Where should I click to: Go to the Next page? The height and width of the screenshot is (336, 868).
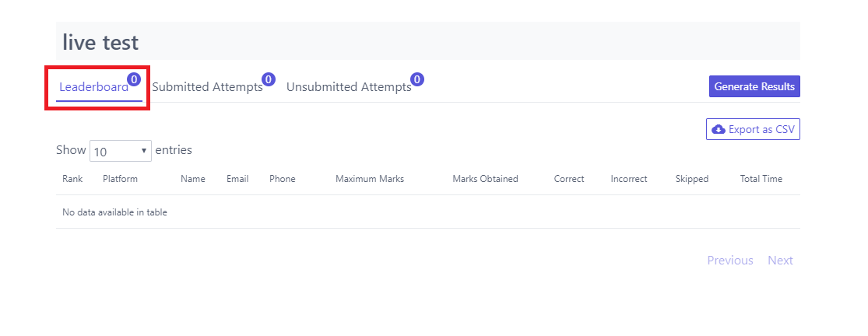[780, 261]
